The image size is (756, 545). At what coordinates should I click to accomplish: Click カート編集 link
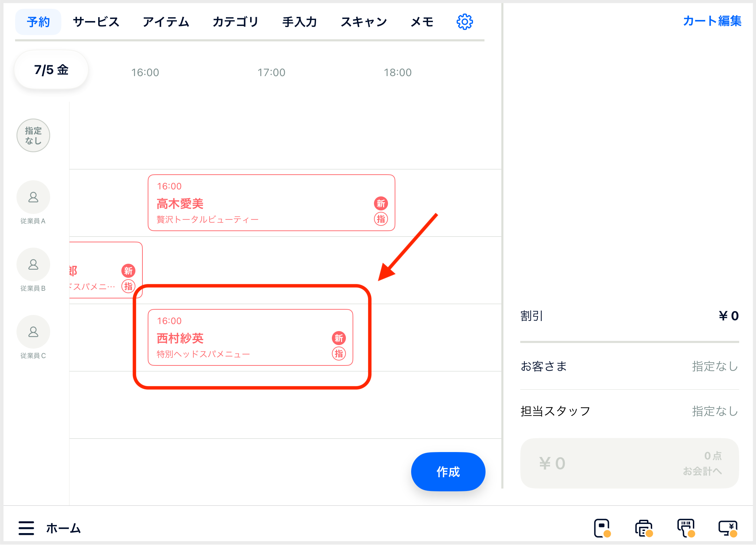[x=712, y=21]
